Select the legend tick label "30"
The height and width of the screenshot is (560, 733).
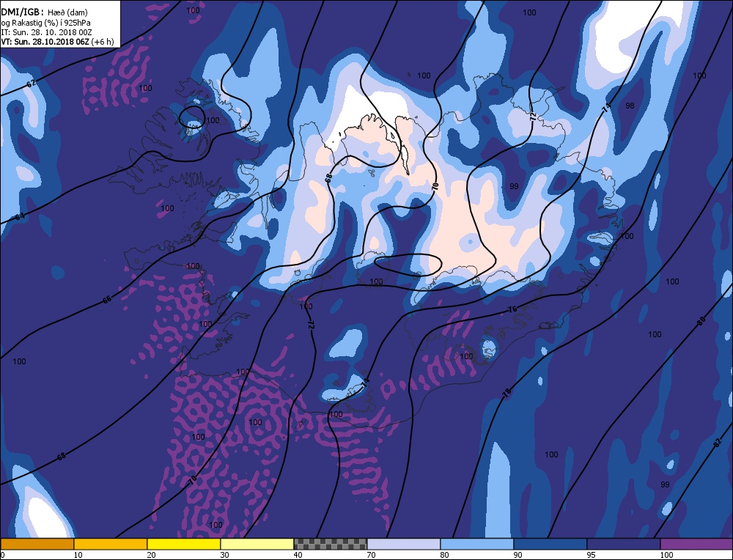224,555
